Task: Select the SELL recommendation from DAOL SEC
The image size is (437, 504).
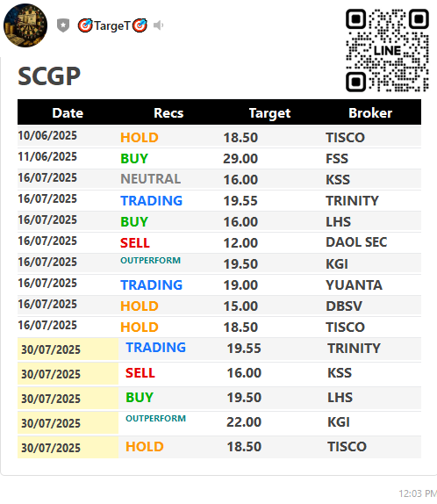Action: click(135, 242)
